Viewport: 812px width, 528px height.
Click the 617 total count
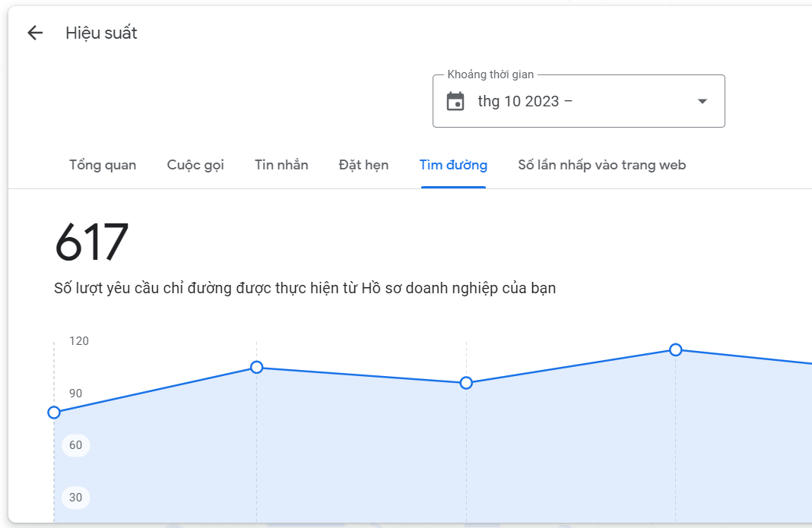pos(92,242)
